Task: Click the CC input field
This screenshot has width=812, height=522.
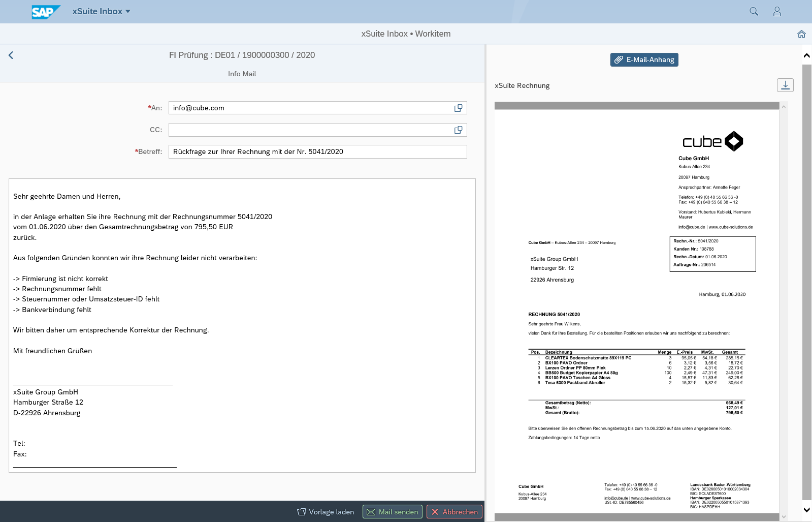Action: click(311, 130)
